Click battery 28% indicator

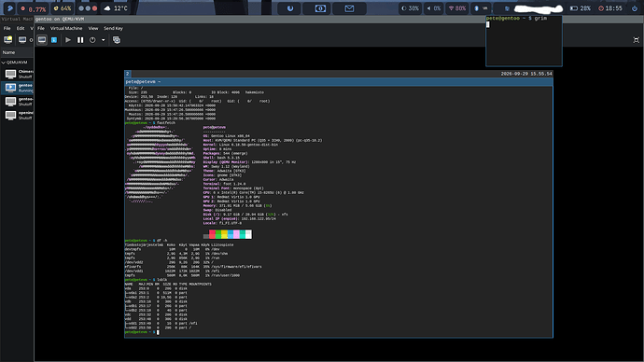[x=581, y=8]
